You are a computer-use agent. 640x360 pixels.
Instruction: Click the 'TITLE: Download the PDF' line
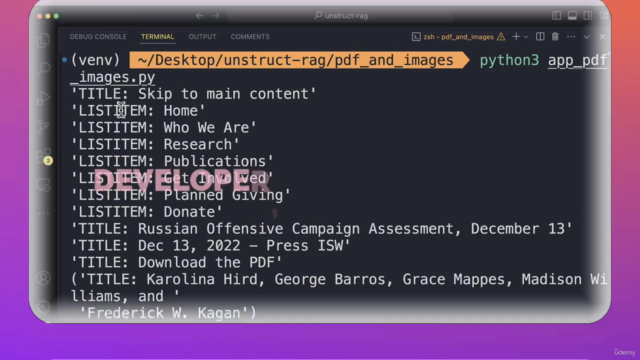[176, 262]
